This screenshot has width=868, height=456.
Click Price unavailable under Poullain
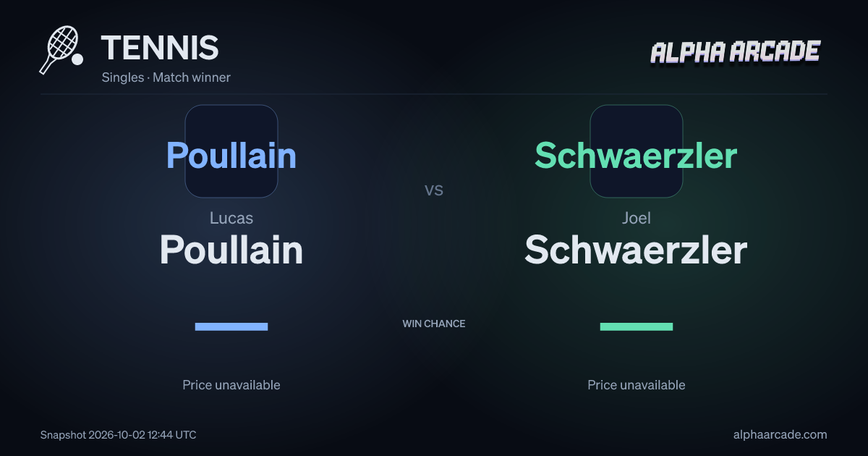[x=231, y=385]
